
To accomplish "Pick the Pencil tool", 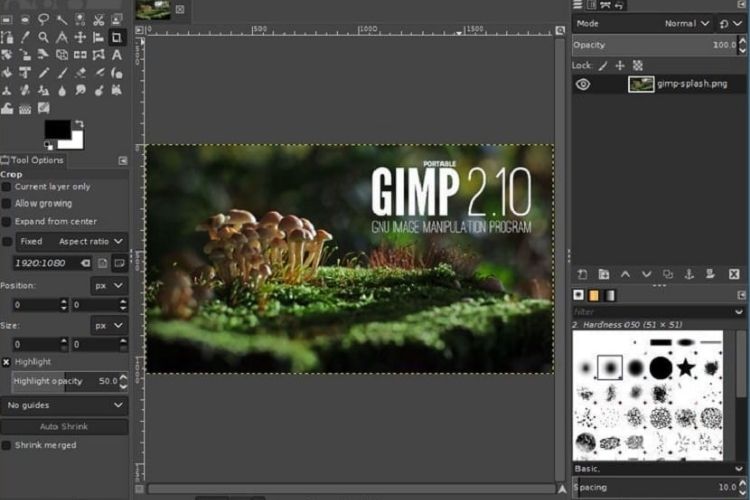I will tap(44, 73).
